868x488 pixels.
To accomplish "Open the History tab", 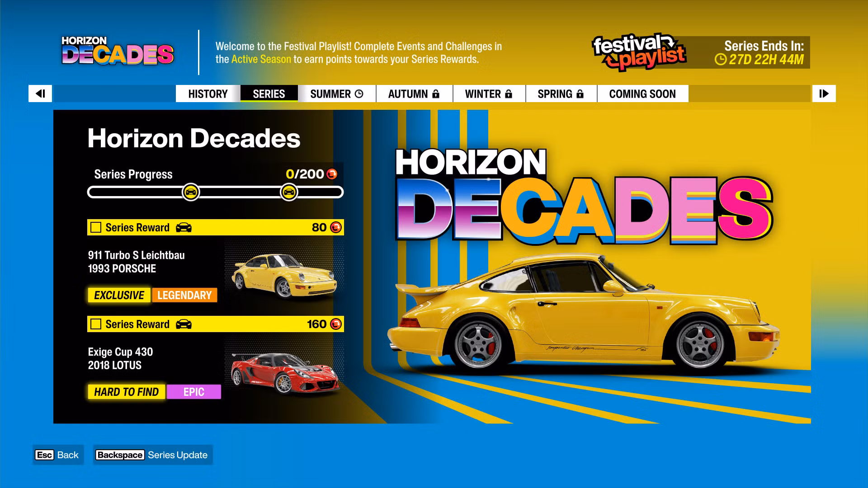I will [x=208, y=94].
